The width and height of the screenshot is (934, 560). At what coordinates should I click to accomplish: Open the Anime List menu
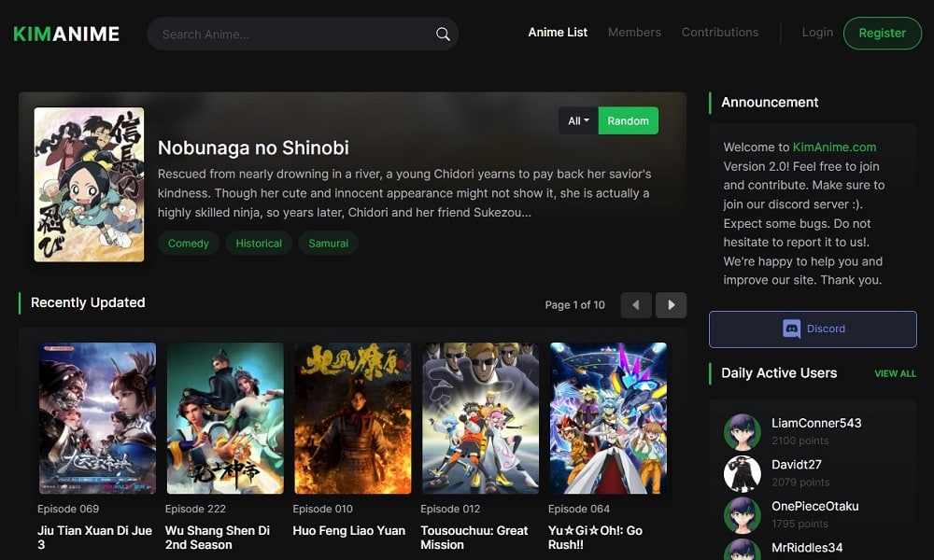pos(558,32)
